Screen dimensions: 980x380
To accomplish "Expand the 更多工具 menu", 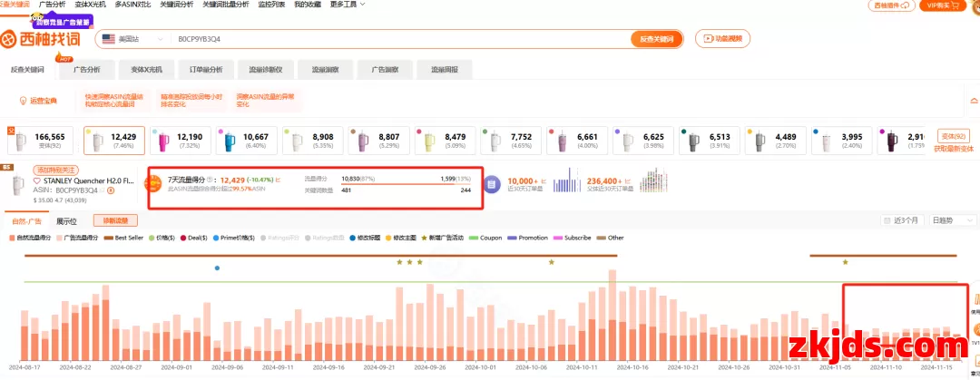I will pyautogui.click(x=348, y=5).
